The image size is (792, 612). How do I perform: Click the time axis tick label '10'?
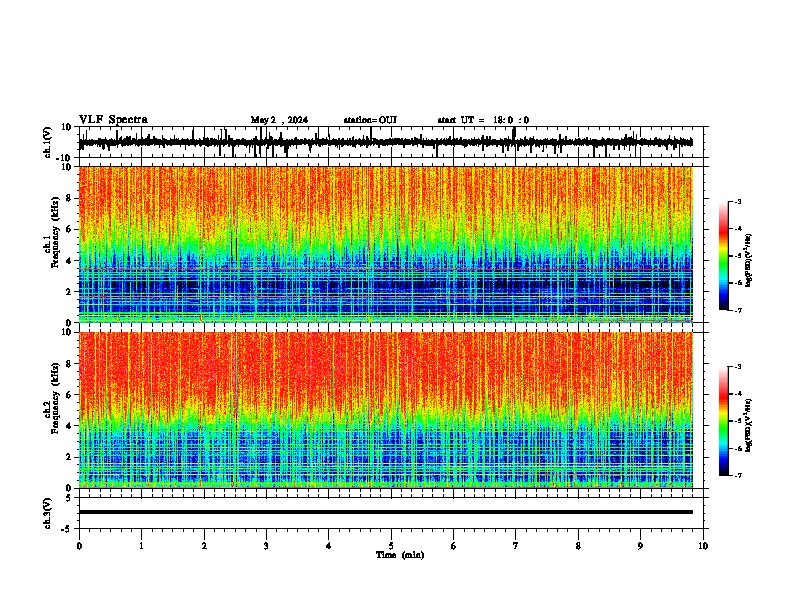pos(703,546)
